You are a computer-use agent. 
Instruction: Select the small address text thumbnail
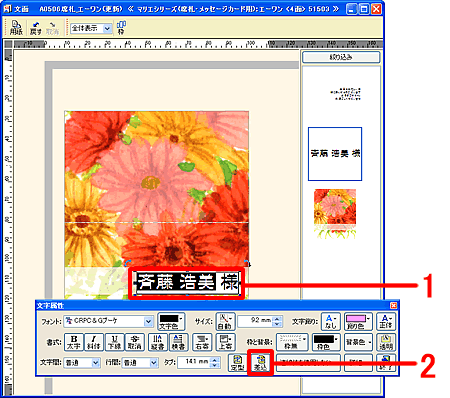(346, 94)
